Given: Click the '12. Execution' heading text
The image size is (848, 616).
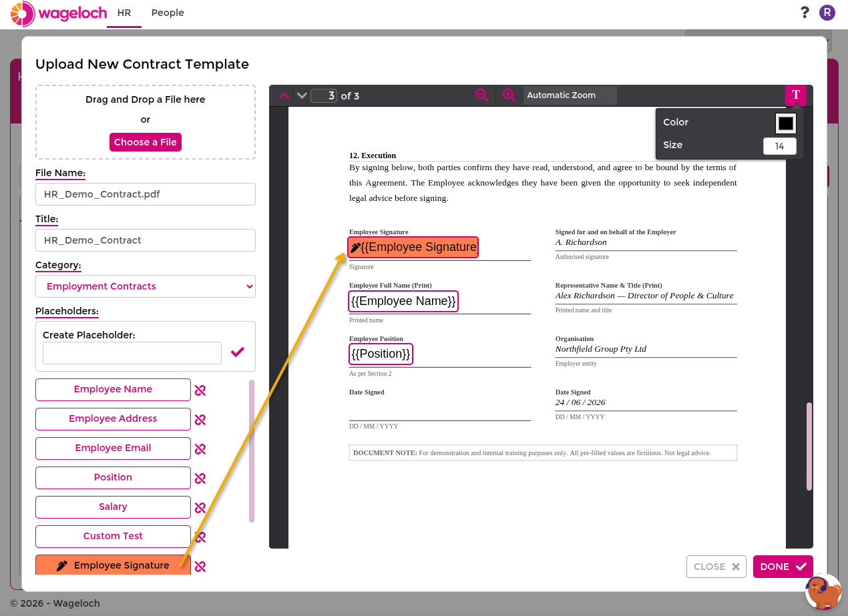Looking at the screenshot, I should [373, 156].
